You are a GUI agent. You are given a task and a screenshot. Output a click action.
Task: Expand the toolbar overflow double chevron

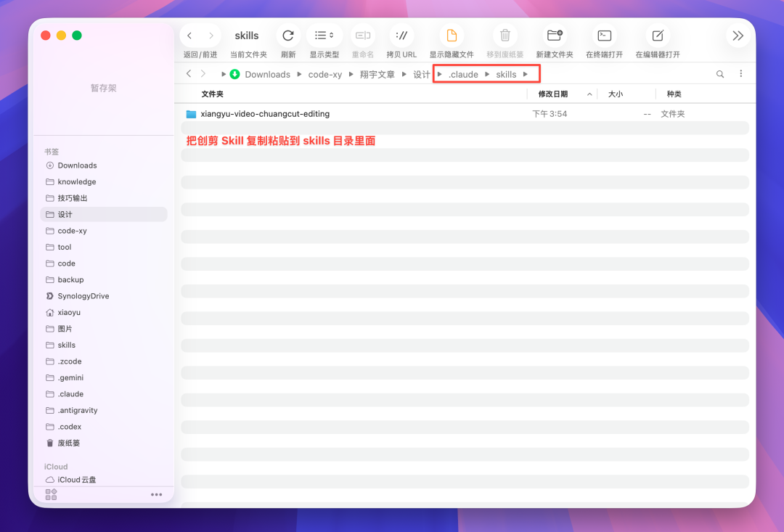[x=738, y=36]
